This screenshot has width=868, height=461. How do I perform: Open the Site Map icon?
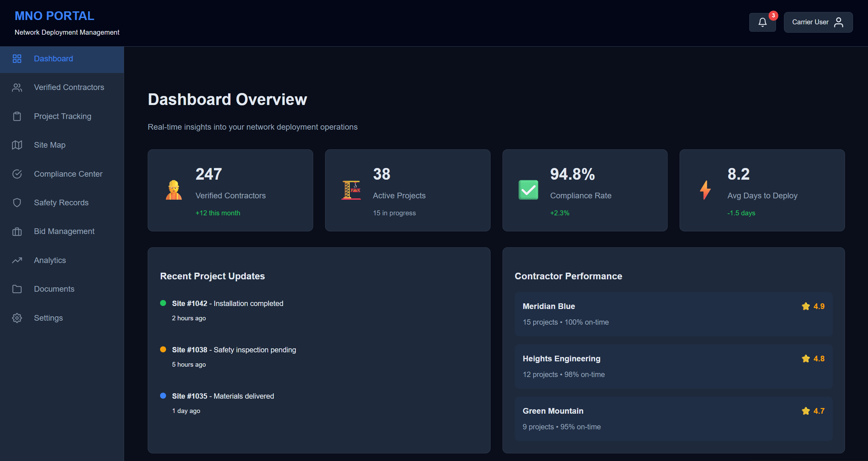[17, 145]
